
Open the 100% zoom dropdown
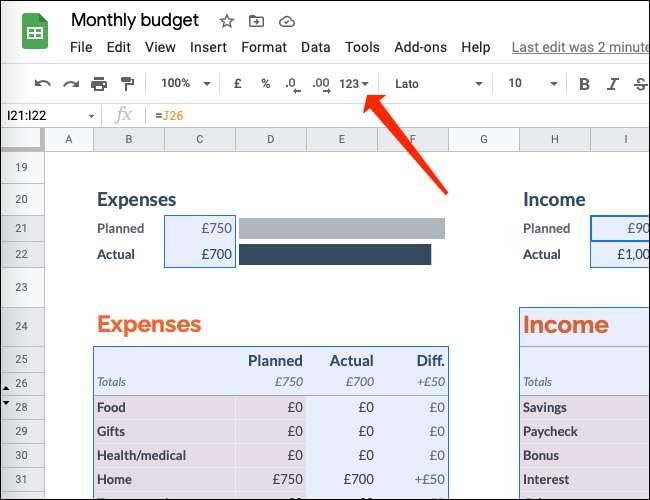[186, 84]
